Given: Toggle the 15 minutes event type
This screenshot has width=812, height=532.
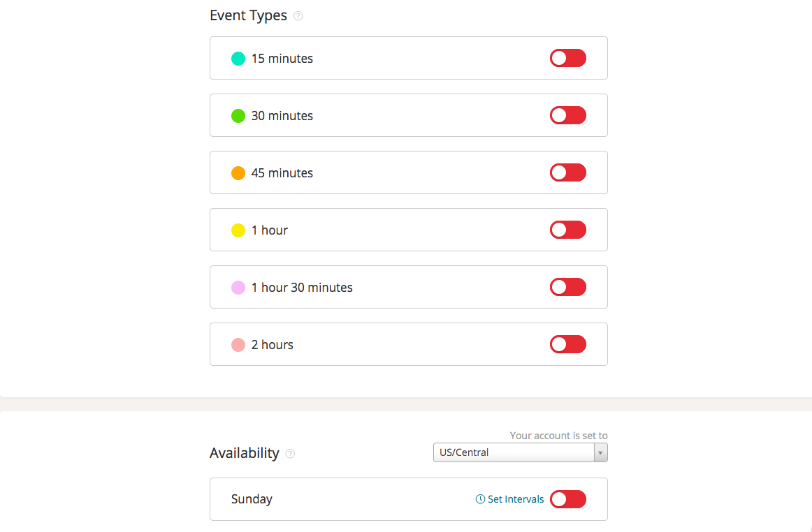Looking at the screenshot, I should 567,58.
